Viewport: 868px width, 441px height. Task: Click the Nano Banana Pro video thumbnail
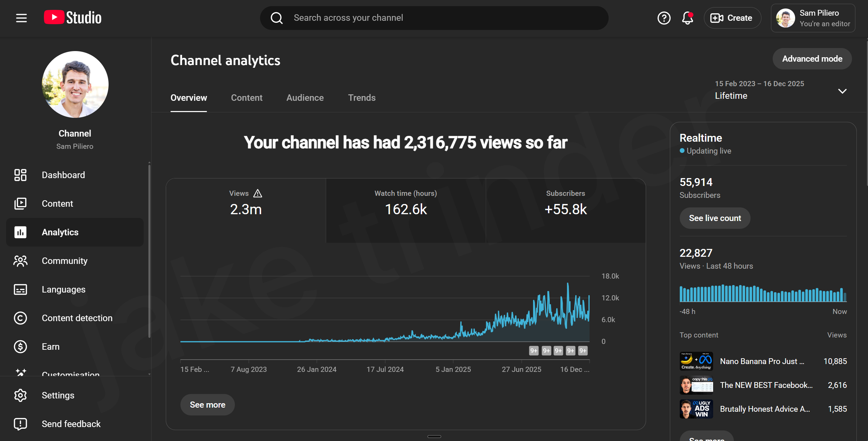[696, 361]
